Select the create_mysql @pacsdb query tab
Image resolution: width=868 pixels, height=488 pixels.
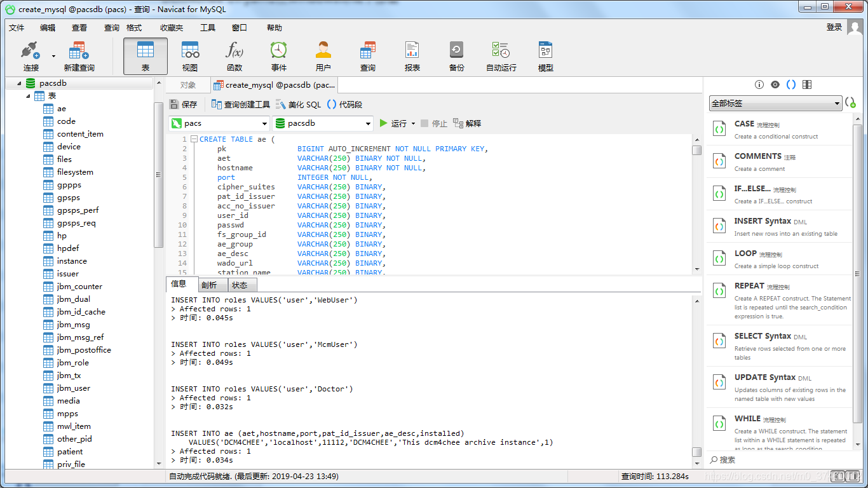click(274, 85)
